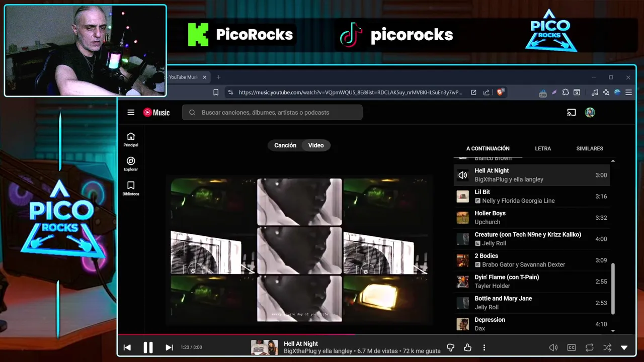Image resolution: width=644 pixels, height=362 pixels.
Task: Click the extension icon with 100 badge
Action: coord(543,93)
